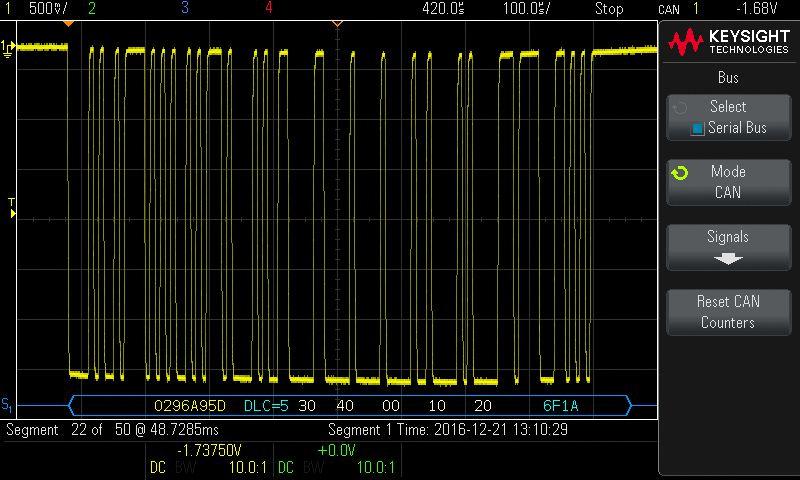Viewport: 800px width, 480px height.
Task: Click the Stop acquisition status in top bar
Action: tap(609, 8)
